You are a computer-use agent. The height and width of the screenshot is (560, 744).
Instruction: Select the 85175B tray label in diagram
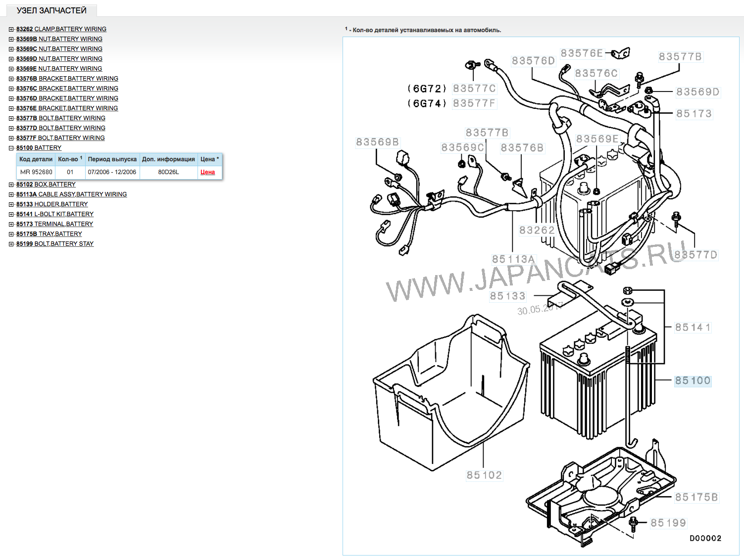(696, 497)
